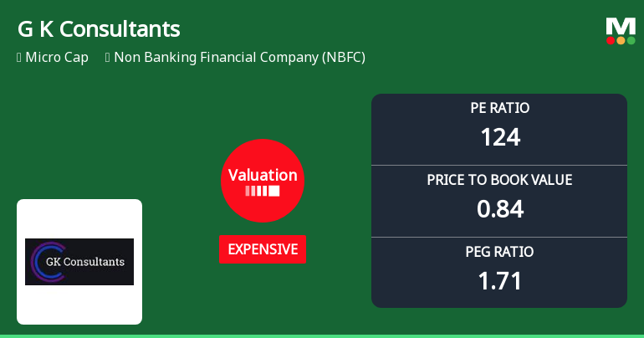Click the red Valuation circle
The width and height of the screenshot is (644, 338).
point(263,181)
